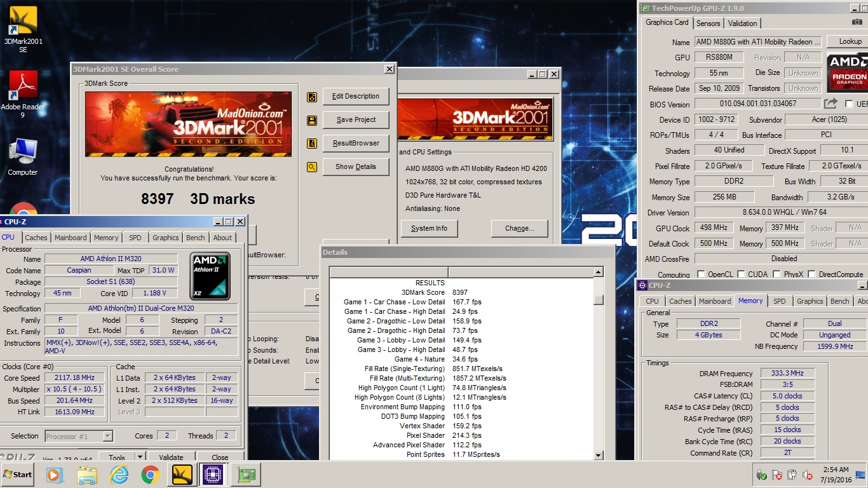Viewport: 868px width, 488px height.
Task: Click the Show Details magnifier icon
Action: tap(312, 167)
